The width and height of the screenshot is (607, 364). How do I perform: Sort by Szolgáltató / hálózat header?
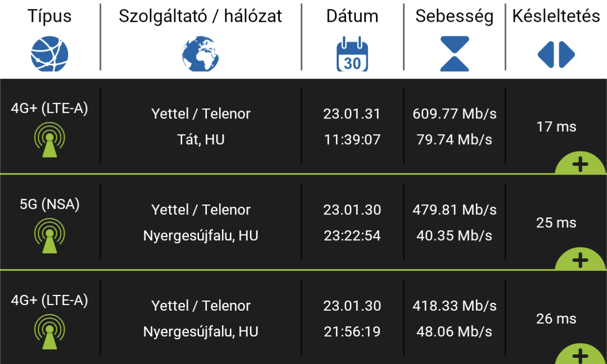pos(201,16)
